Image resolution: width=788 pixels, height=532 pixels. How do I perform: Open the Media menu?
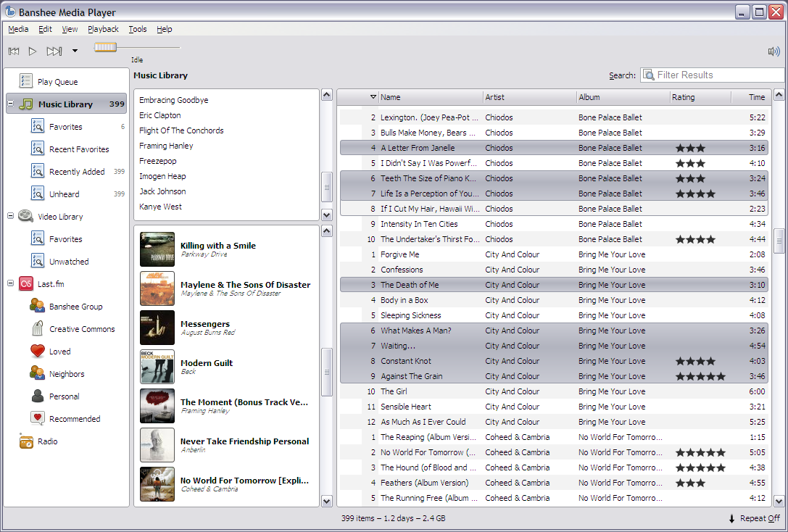click(x=18, y=29)
